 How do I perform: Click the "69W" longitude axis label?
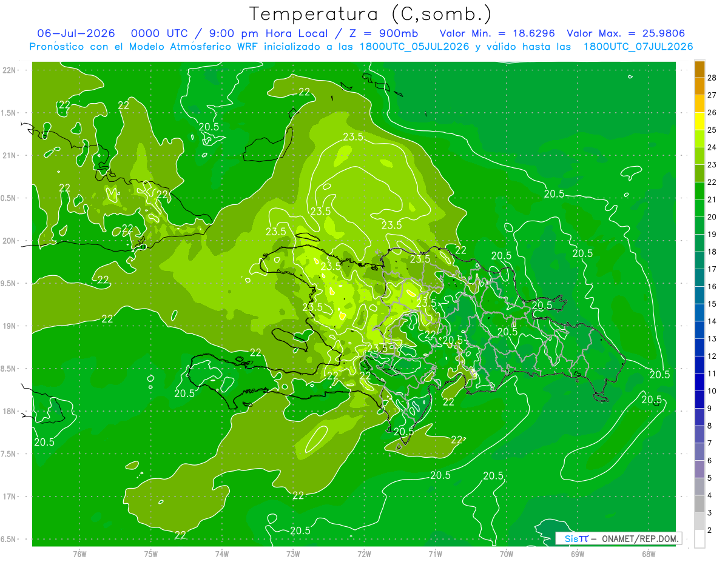click(578, 553)
